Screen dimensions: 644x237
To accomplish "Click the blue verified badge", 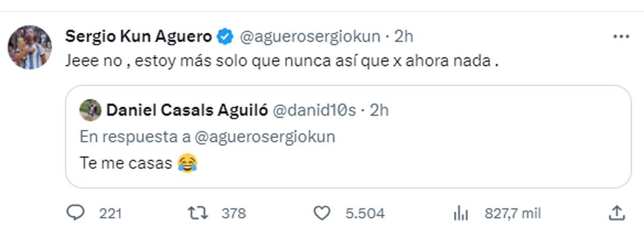I will 225,37.
